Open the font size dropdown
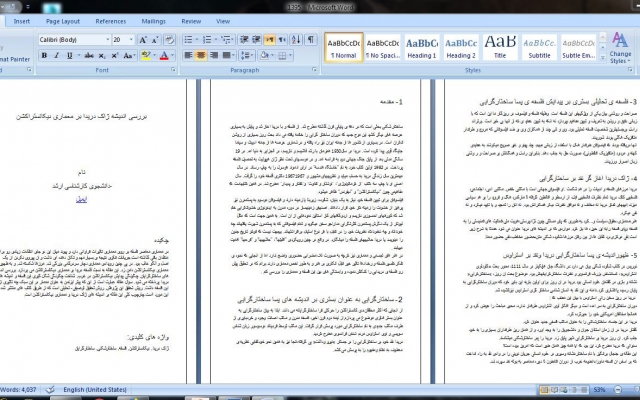This screenshot has width=640, height=400. (x=131, y=40)
